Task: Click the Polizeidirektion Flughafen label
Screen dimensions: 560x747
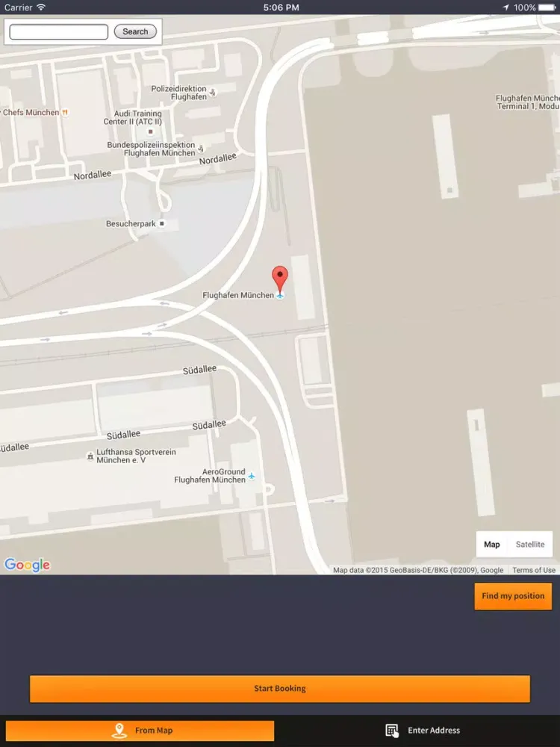Action: click(179, 93)
